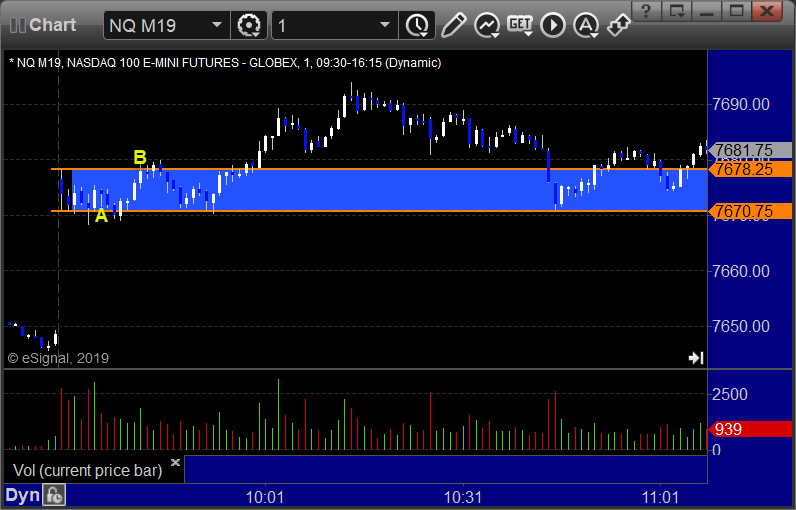Open the time template clock icon
The width and height of the screenshot is (796, 510).
417,25
